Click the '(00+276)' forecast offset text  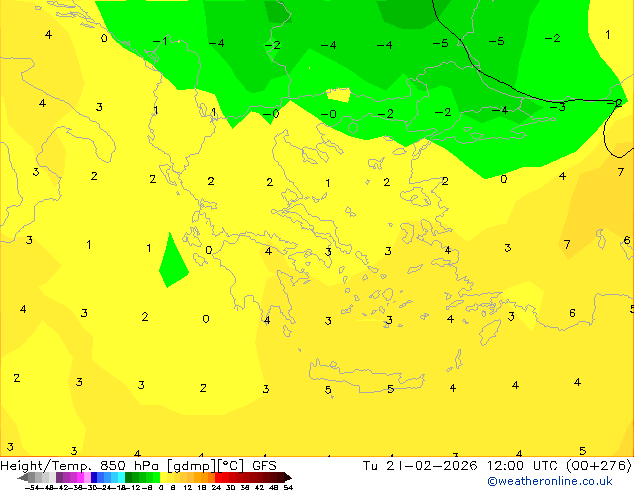[x=598, y=466]
